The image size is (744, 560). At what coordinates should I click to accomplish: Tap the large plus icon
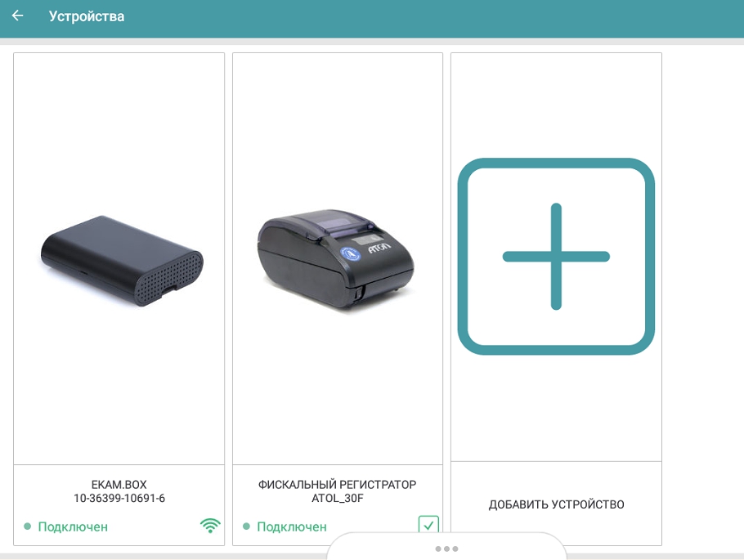(556, 256)
